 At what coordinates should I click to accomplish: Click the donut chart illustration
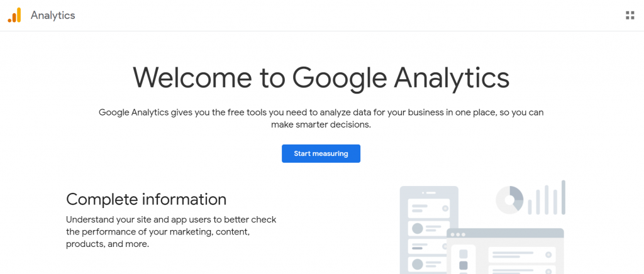coord(509,200)
